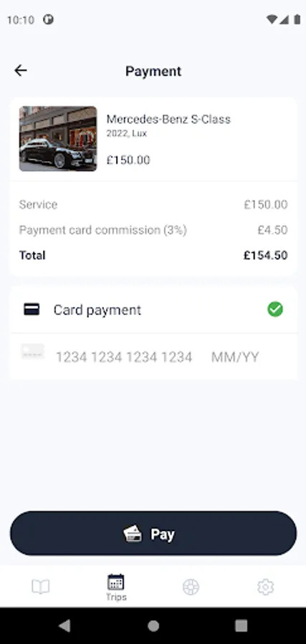Tap Android recent apps square
Viewport: 306px width, 644px height.
(241, 625)
